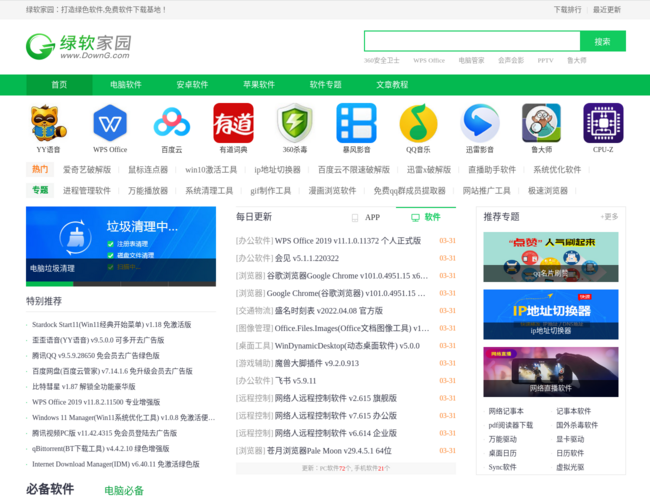
Task: Open the gif制作工具 topic link
Action: point(270,191)
